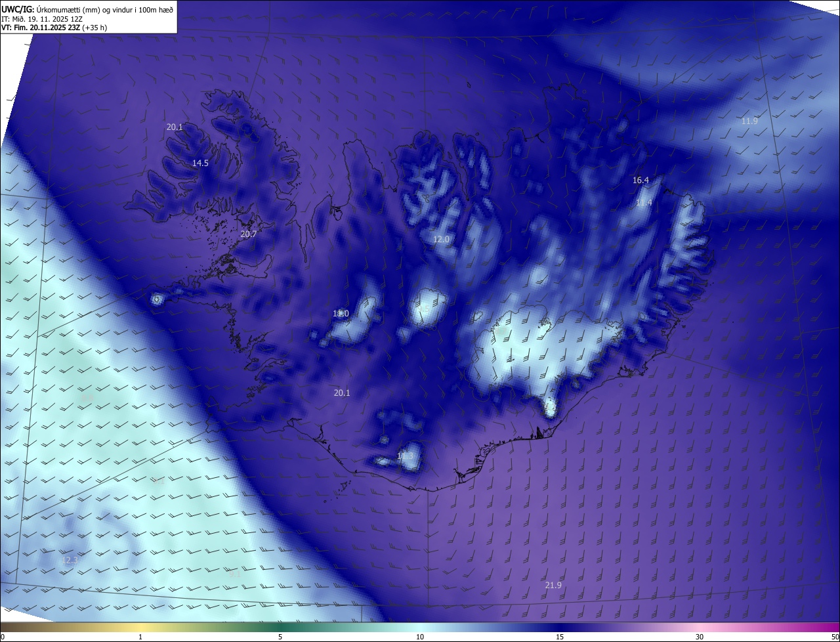Click the 50 tick label on colour scale
840x642 pixels.
[x=835, y=637]
